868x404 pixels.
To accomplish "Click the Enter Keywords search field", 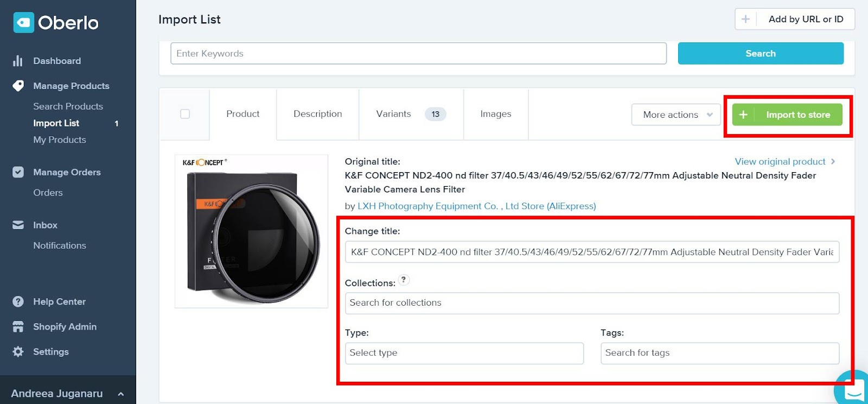I will (x=418, y=53).
